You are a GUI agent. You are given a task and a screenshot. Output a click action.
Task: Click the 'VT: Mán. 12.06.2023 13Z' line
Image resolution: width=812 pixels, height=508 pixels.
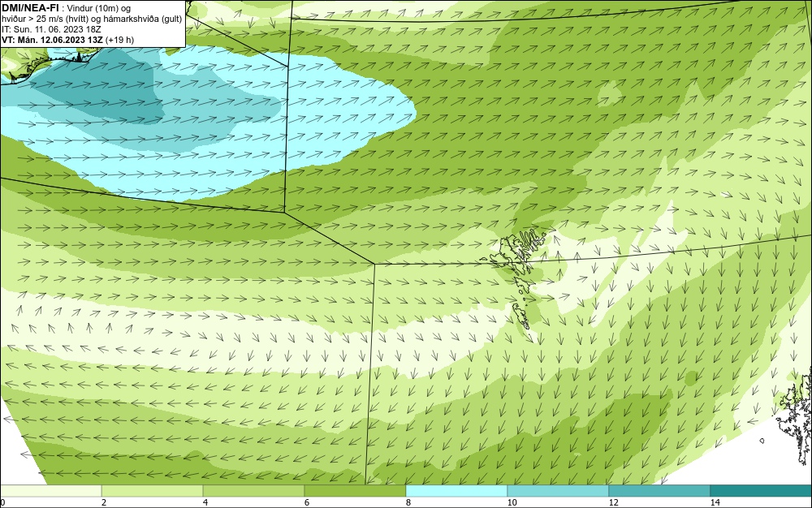(x=68, y=40)
